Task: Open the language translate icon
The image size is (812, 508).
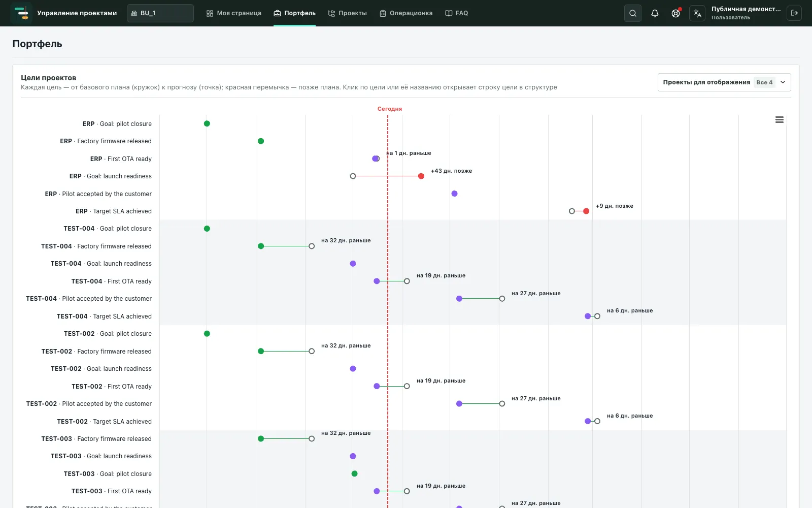Action: [x=697, y=13]
